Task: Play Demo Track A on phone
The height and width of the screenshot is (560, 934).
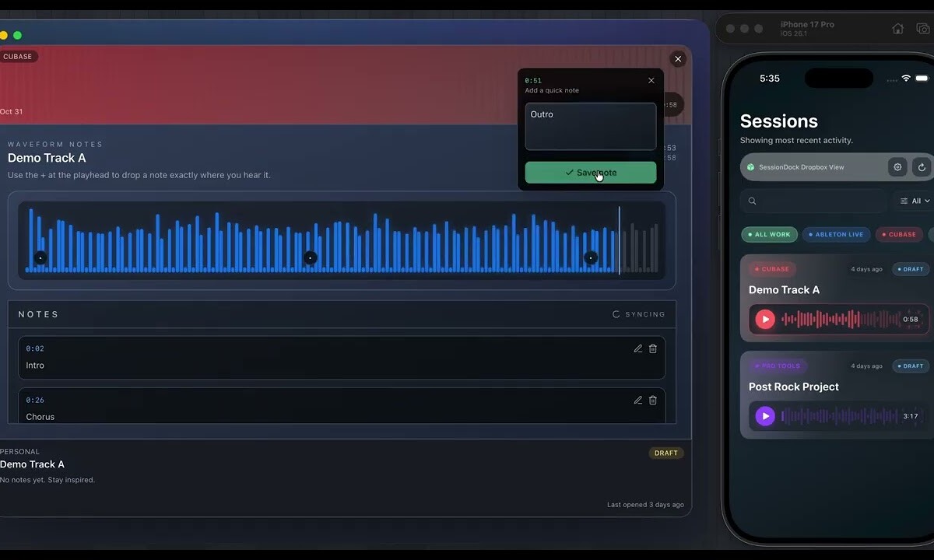Action: (765, 319)
